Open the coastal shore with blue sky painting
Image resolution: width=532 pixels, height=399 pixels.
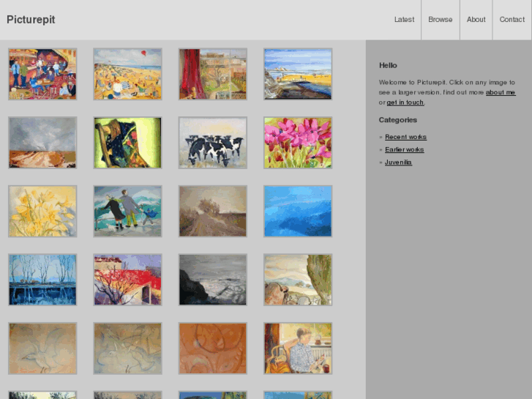pyautogui.click(x=298, y=74)
